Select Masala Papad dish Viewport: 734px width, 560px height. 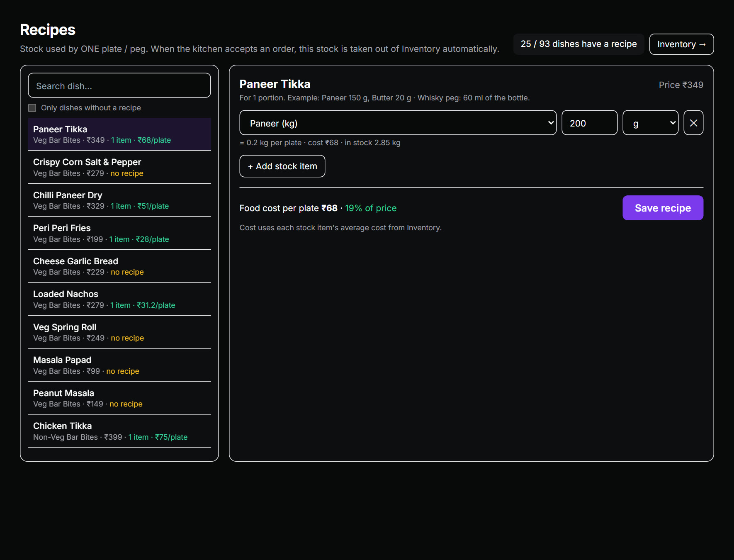click(119, 365)
